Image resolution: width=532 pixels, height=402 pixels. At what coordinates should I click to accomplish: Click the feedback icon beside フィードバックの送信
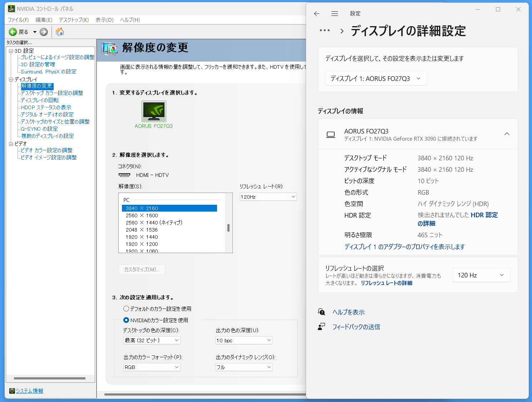tap(321, 326)
